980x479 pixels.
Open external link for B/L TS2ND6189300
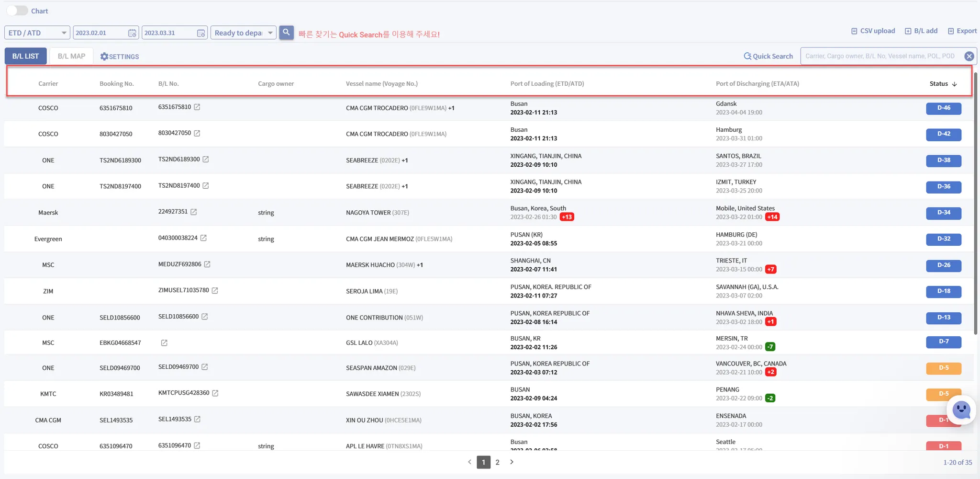pyautogui.click(x=206, y=159)
